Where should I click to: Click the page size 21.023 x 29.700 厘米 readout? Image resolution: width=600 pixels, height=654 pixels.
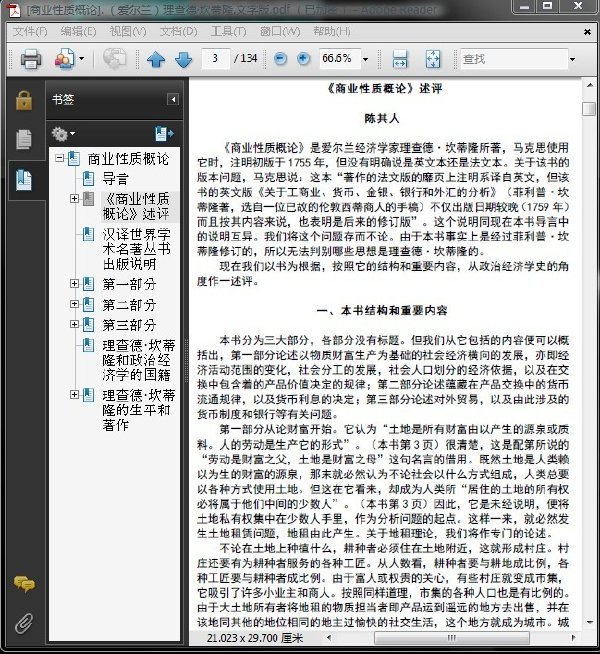[x=255, y=638]
